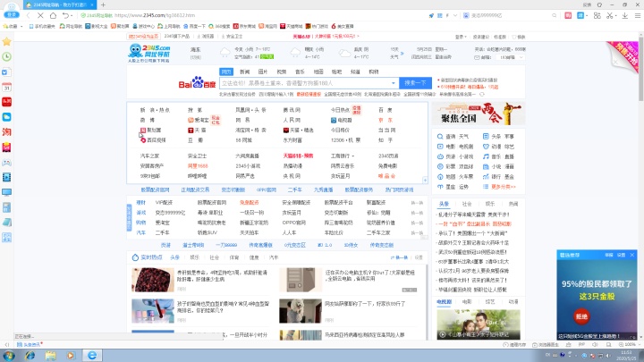Open the dog photo news thumbnail

pos(301,311)
